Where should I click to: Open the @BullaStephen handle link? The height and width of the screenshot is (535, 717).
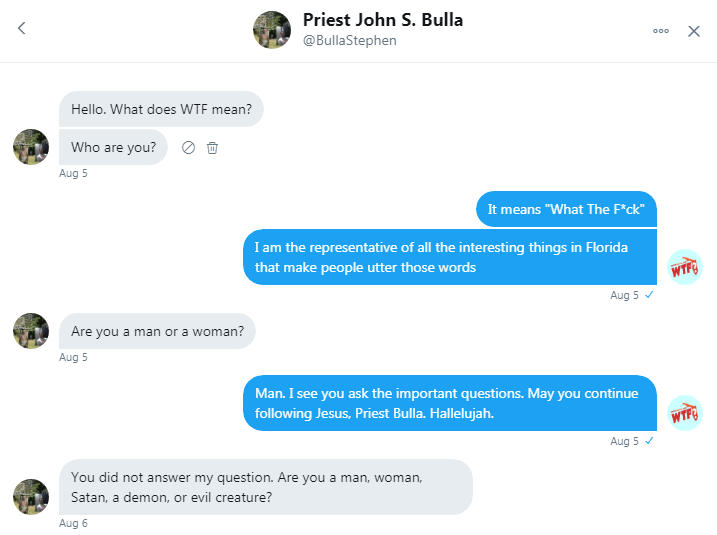point(350,41)
